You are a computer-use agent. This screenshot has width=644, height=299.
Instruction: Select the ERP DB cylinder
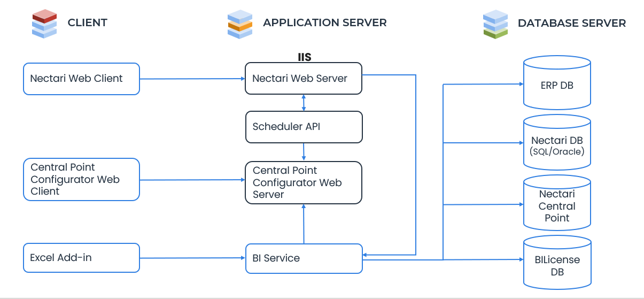[557, 85]
